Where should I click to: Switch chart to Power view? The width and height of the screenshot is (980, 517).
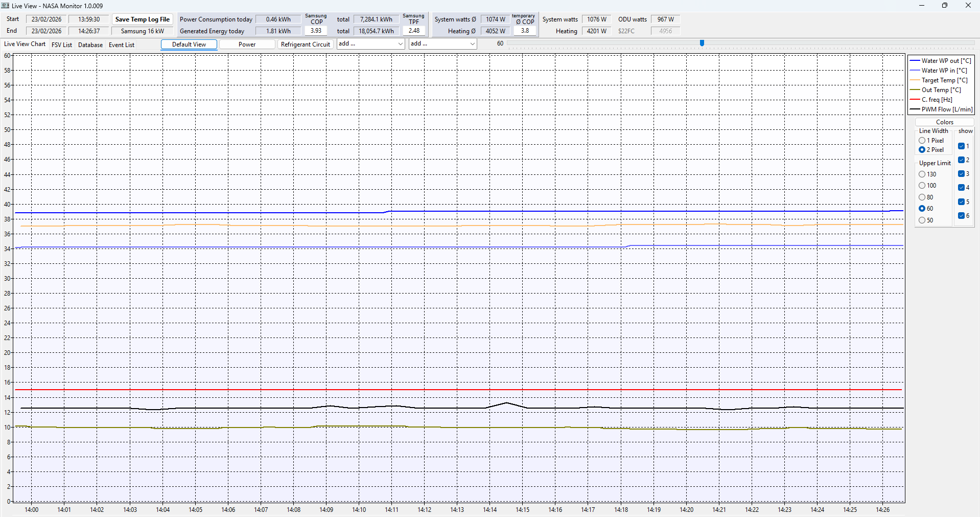pos(247,44)
